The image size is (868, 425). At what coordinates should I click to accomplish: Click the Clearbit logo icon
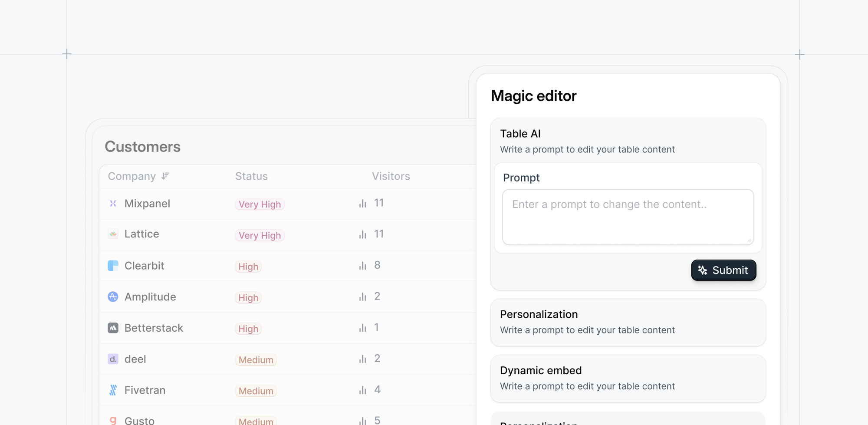pyautogui.click(x=113, y=266)
